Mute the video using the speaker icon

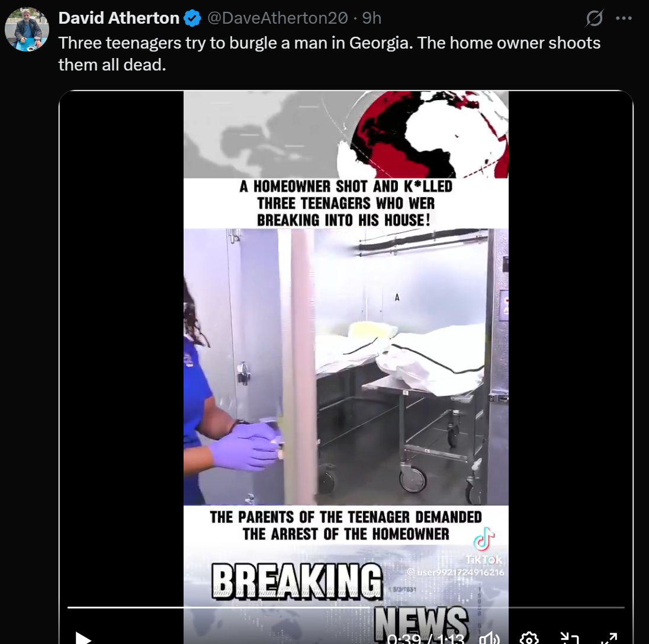click(x=490, y=639)
